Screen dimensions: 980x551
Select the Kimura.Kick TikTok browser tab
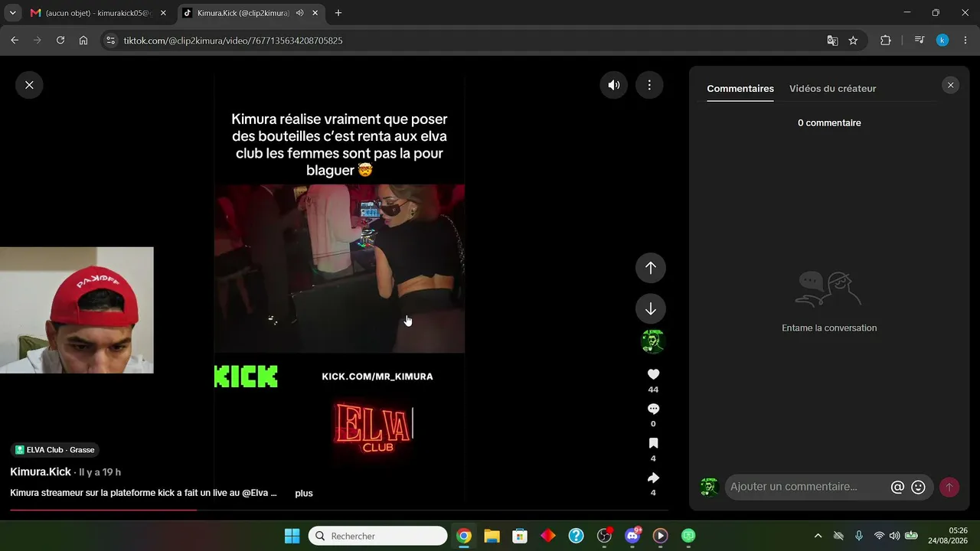pyautogui.click(x=242, y=13)
